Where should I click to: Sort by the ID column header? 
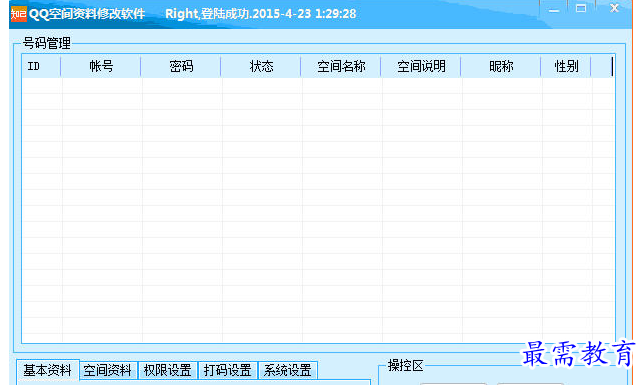41,66
